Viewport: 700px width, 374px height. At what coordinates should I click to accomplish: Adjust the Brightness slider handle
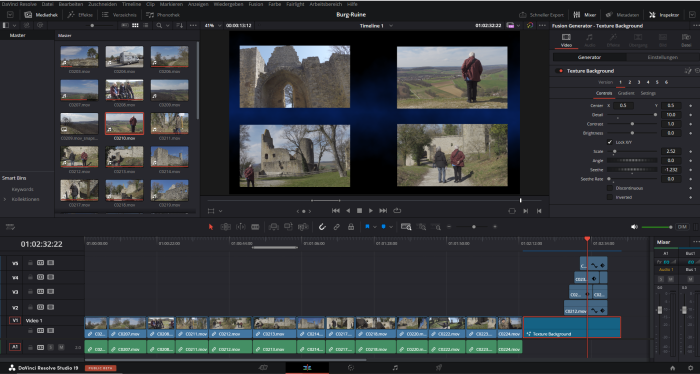[x=632, y=133]
